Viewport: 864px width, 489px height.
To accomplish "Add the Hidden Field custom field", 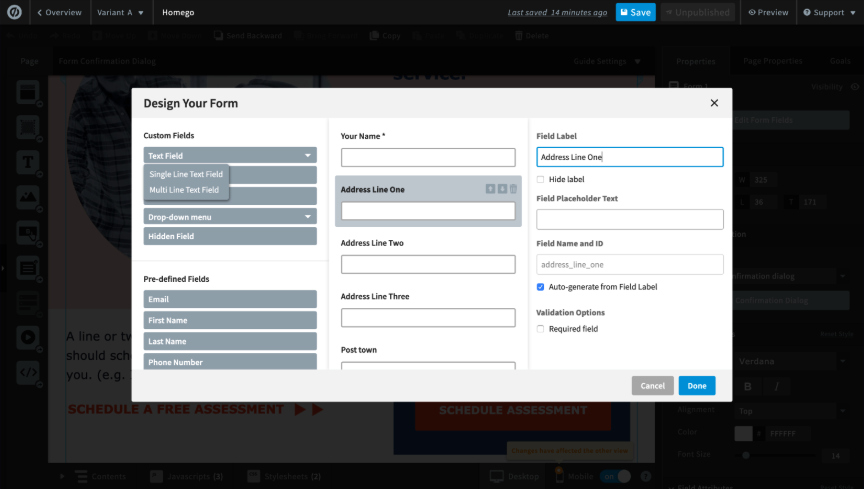I will 230,236.
